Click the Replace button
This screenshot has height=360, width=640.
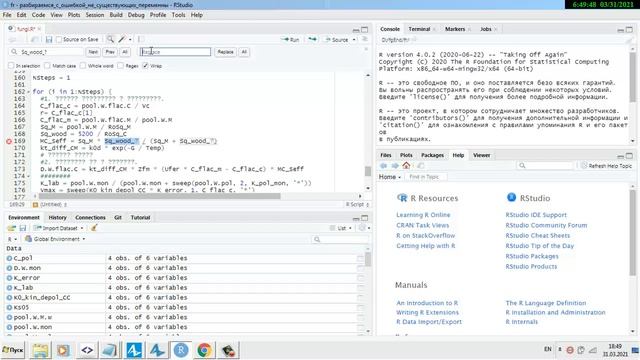pyautogui.click(x=225, y=52)
